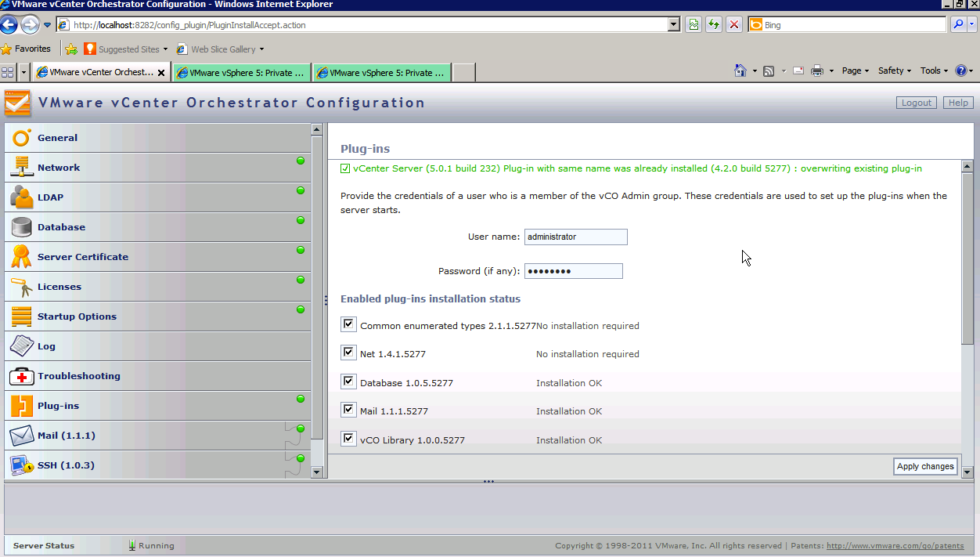Open the Safety menu dropdown
Viewport: 980px width, 557px height.
(895, 71)
